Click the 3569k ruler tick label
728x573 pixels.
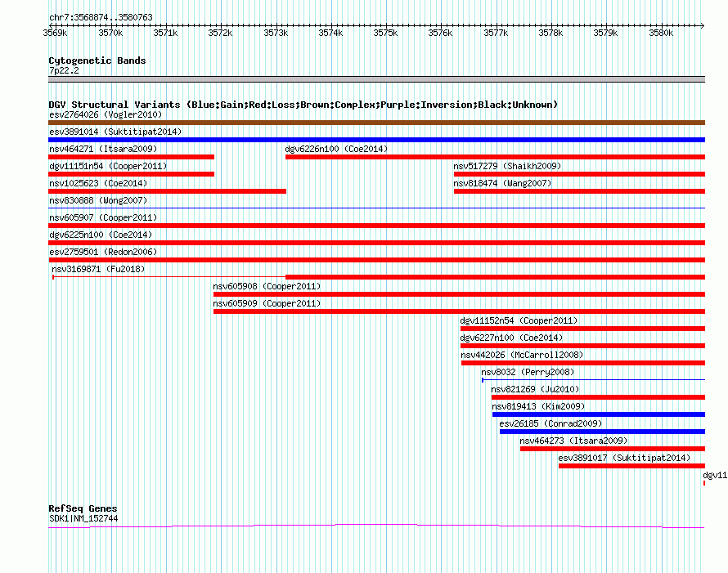coord(56,33)
